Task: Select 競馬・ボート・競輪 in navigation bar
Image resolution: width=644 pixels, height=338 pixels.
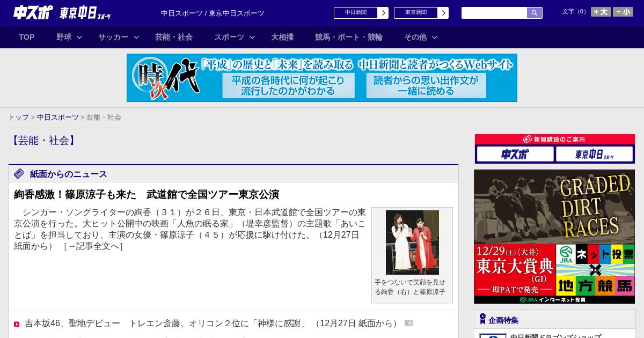Action: (x=349, y=37)
